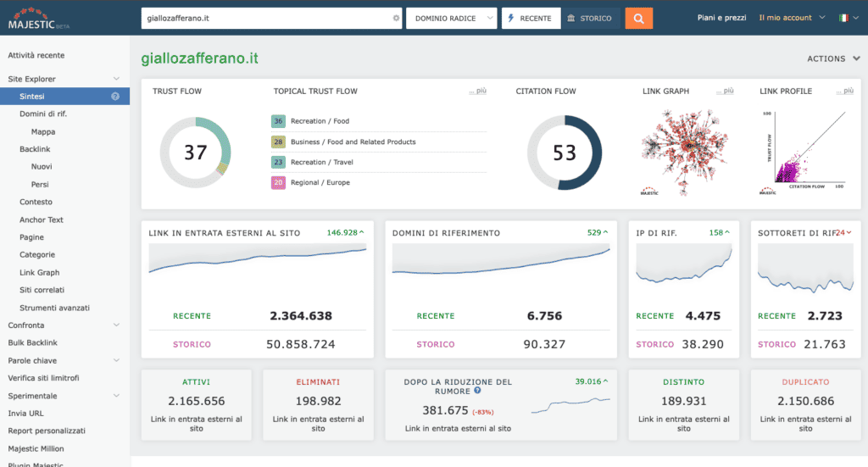868x467 pixels.
Task: Select the Storico index toggle
Action: pos(590,19)
